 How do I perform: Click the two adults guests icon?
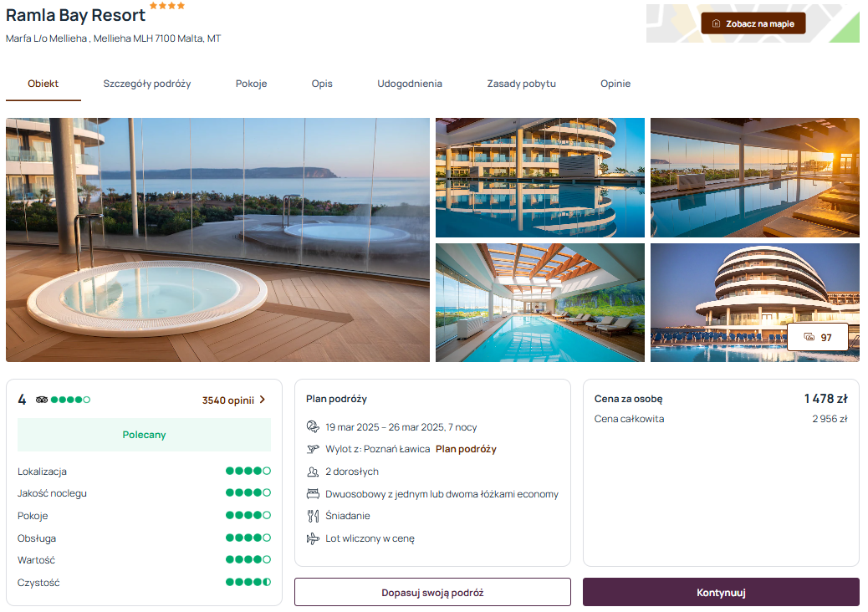(x=313, y=472)
